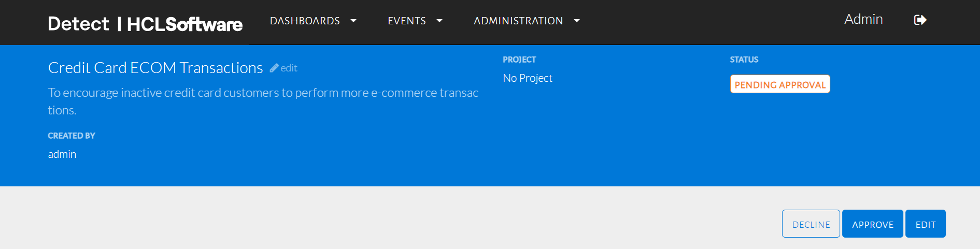
Task: Click the Admin user name in the header
Action: pyautogui.click(x=863, y=19)
